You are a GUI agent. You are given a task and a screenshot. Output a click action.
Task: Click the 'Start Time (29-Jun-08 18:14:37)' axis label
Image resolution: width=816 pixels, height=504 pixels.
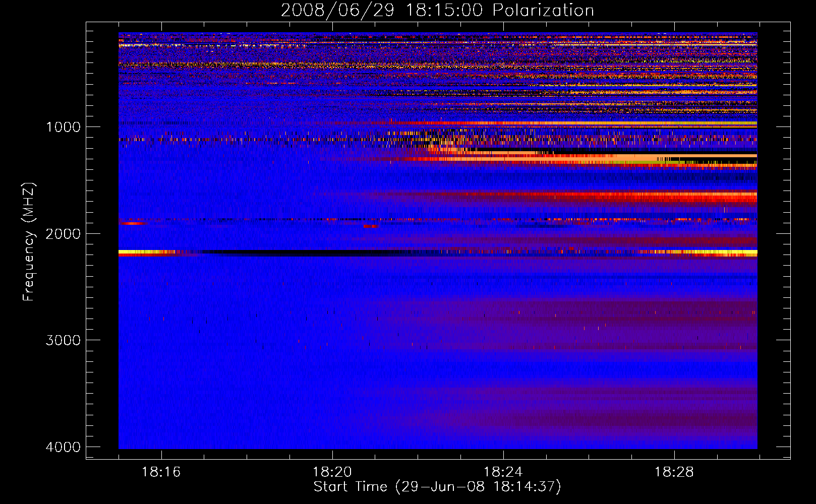pos(437,487)
